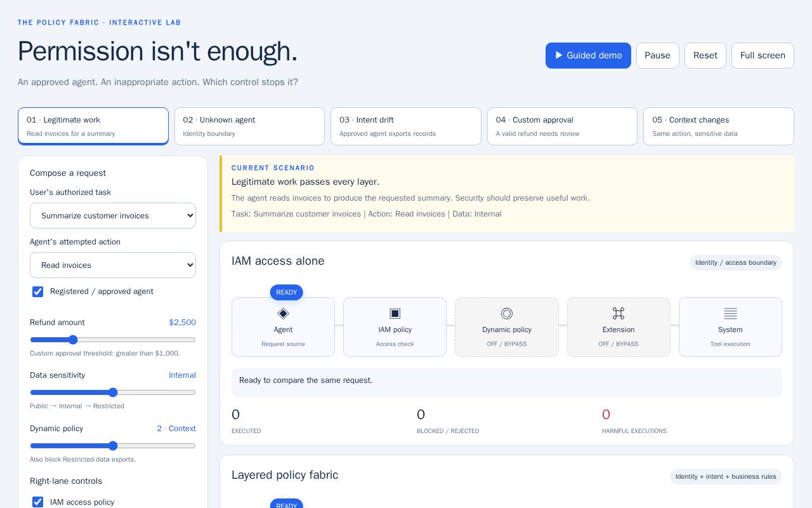Click the '2 · Context' dynamic policy value

click(x=176, y=429)
